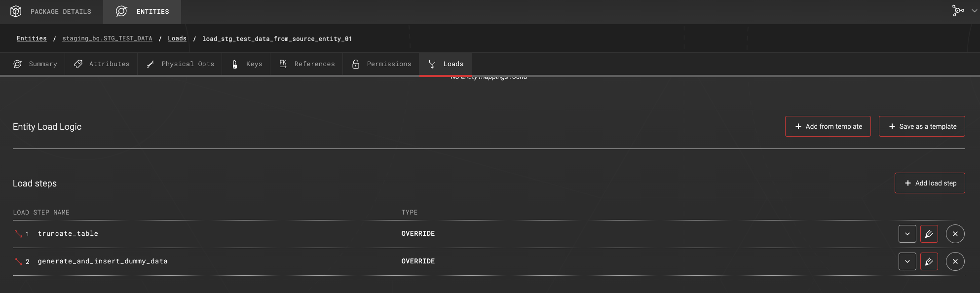Switch to the Attributes tab
The height and width of the screenshot is (293, 980).
102,64
